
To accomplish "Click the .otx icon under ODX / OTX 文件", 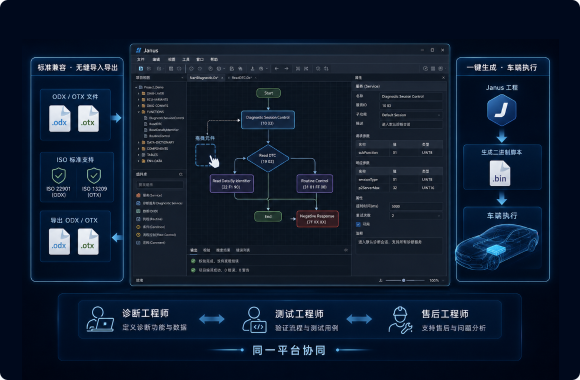I will pos(88,118).
